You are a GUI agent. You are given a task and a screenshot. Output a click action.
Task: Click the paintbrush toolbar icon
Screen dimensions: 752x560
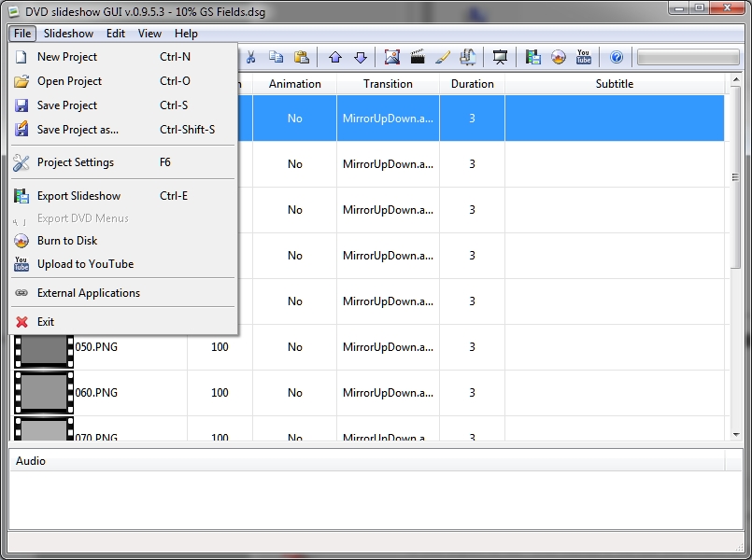point(443,58)
